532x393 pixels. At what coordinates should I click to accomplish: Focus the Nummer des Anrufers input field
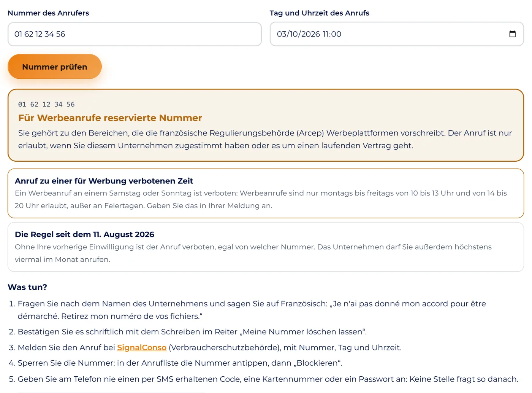(x=135, y=34)
